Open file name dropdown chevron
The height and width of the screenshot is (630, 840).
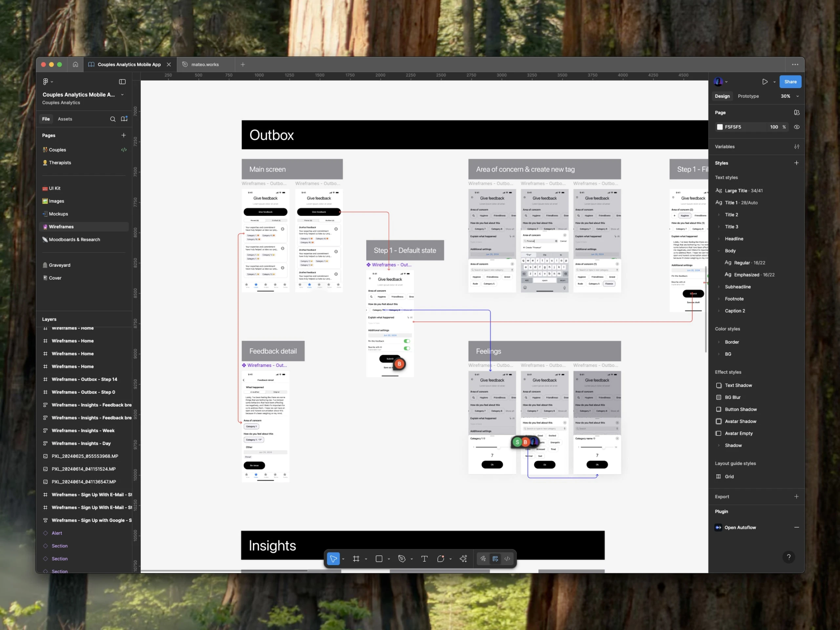(x=122, y=94)
